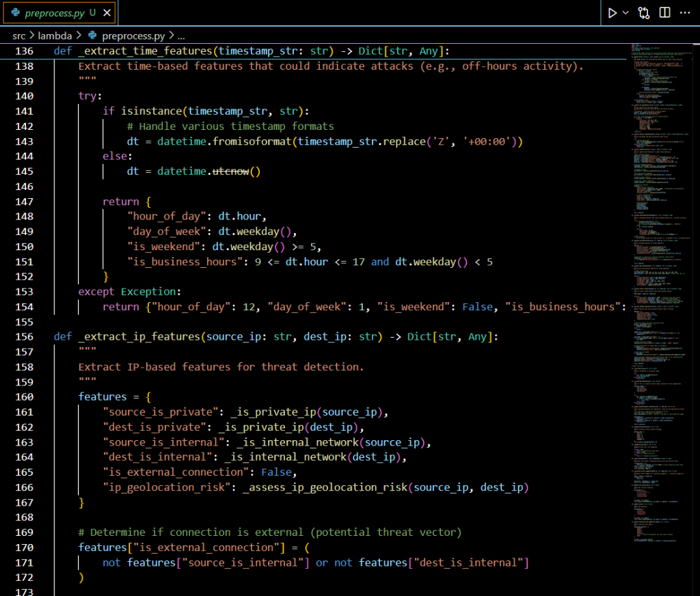Open the 'lambda' breadcrumb folder

tap(55, 36)
